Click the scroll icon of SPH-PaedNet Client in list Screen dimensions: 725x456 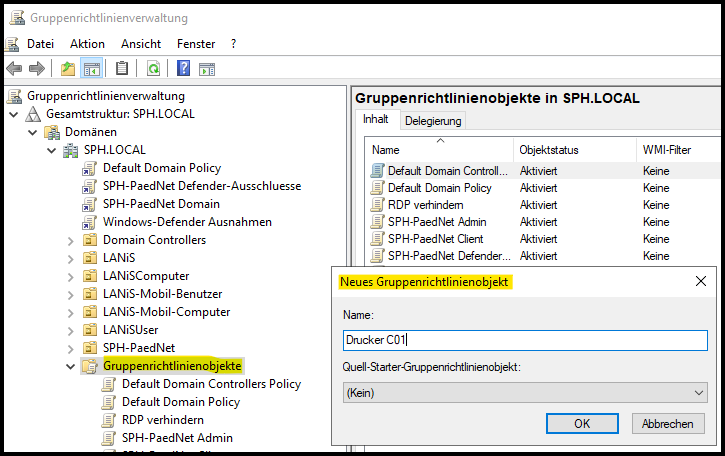[377, 239]
